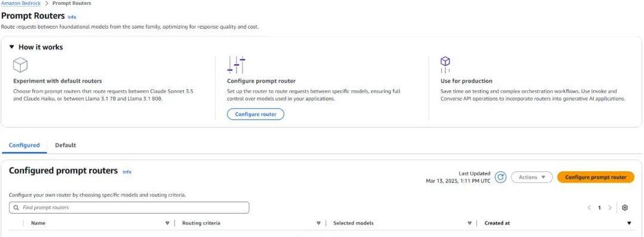The height and width of the screenshot is (237, 644).
Task: Select the Configured tab
Action: pyautogui.click(x=24, y=145)
